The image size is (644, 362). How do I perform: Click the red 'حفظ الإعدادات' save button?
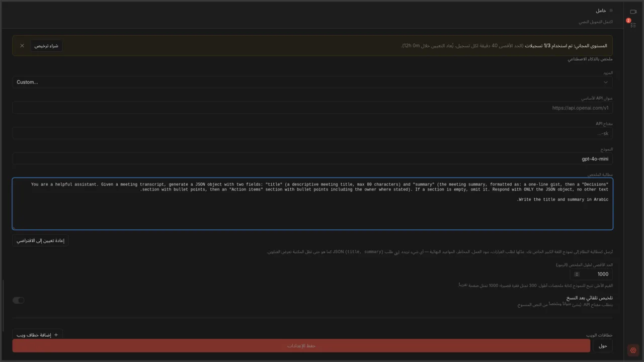click(301, 346)
